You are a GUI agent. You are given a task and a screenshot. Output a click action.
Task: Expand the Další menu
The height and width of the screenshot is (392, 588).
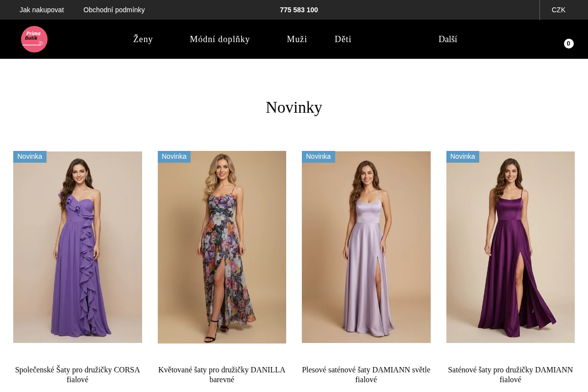point(448,39)
